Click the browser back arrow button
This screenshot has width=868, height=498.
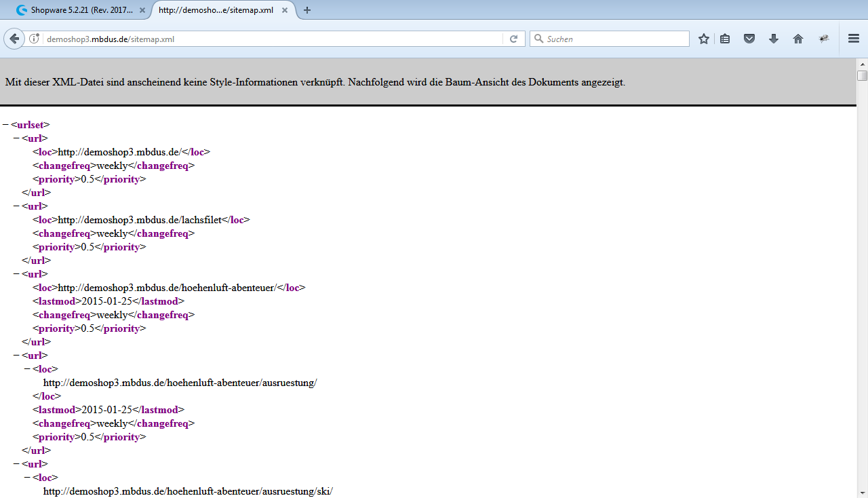(x=14, y=39)
